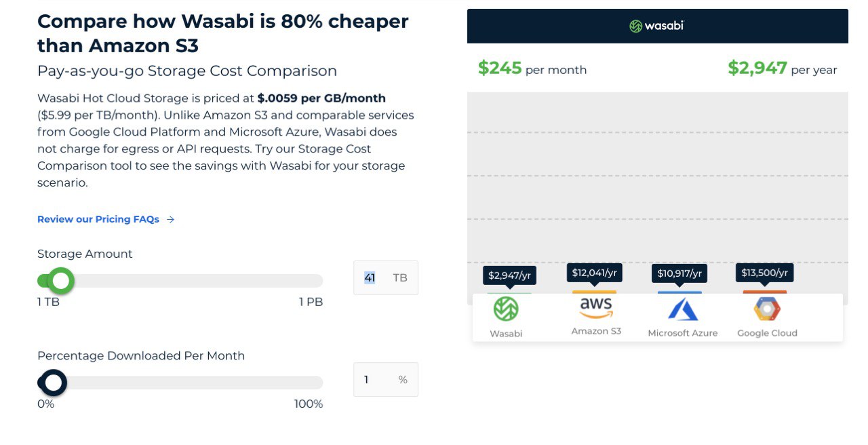
Task: Click the Amazon S3 text label
Action: tap(596, 331)
